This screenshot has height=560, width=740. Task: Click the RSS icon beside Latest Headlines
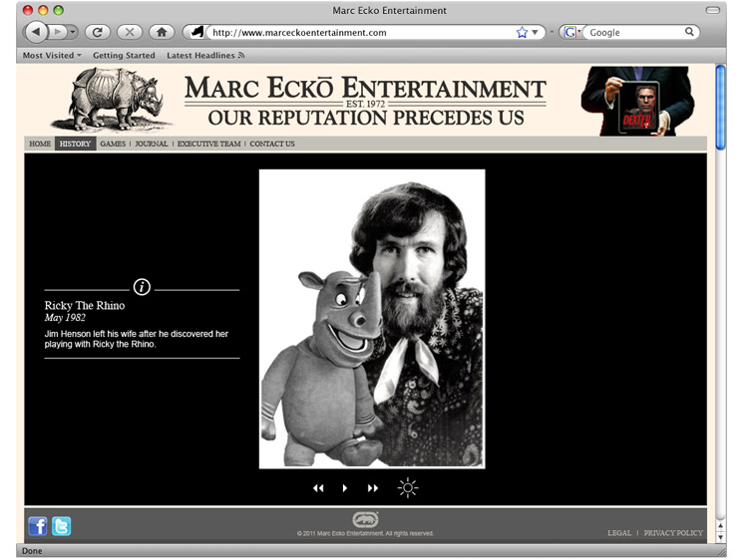pos(241,55)
